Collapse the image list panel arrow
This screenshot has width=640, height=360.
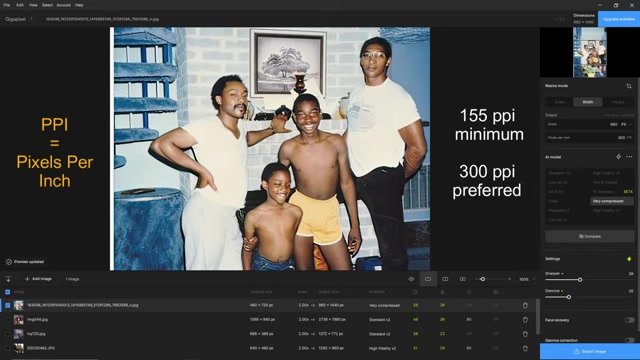click(x=8, y=279)
